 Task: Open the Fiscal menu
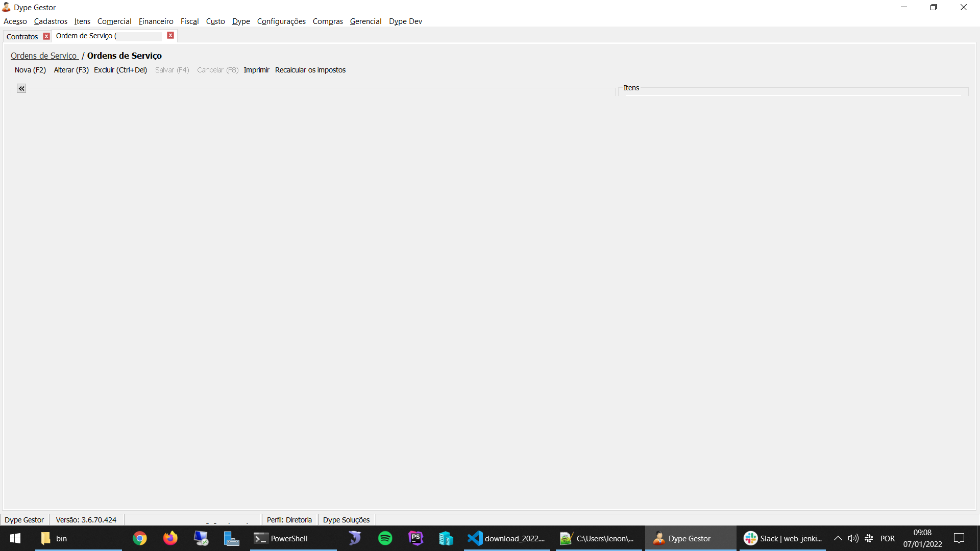190,21
